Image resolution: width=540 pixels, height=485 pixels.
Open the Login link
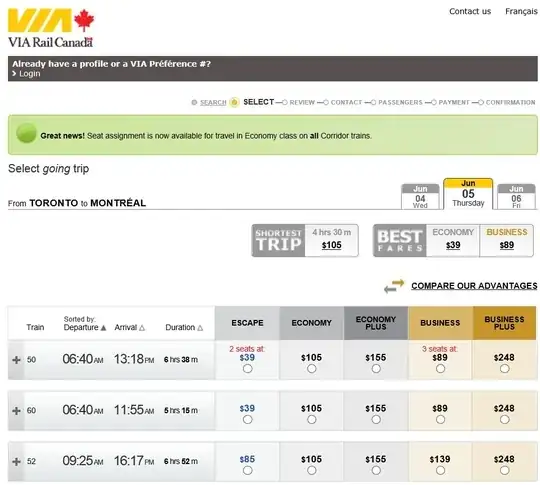click(30, 74)
